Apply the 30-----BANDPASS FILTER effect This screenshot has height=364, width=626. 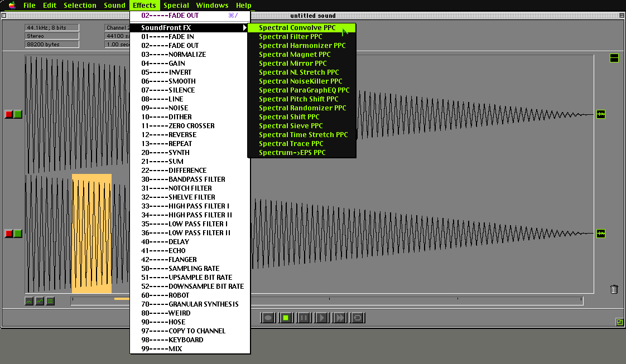click(x=190, y=179)
